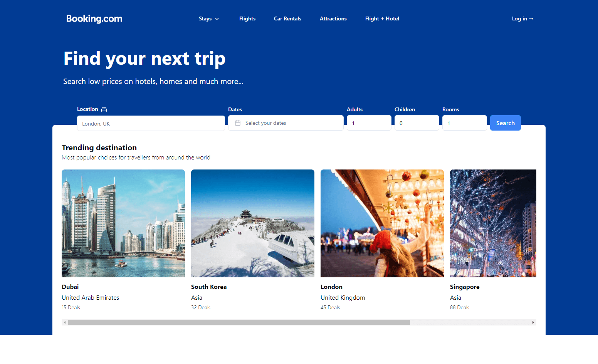598x364 pixels.
Task: Click the 15 Deals text
Action: [x=71, y=307]
